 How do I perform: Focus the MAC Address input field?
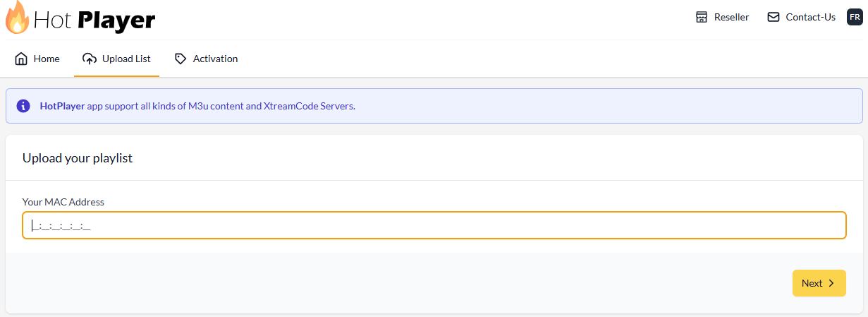(434, 225)
